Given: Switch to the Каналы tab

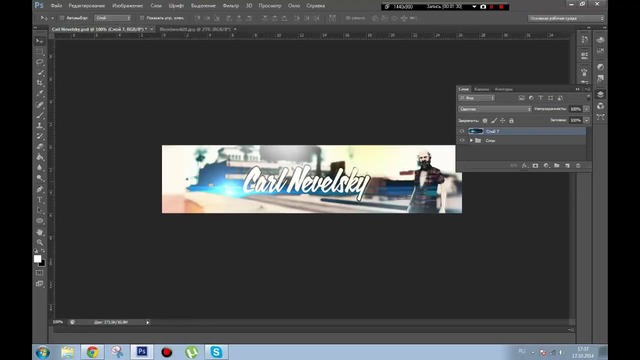Looking at the screenshot, I should pyautogui.click(x=482, y=89).
